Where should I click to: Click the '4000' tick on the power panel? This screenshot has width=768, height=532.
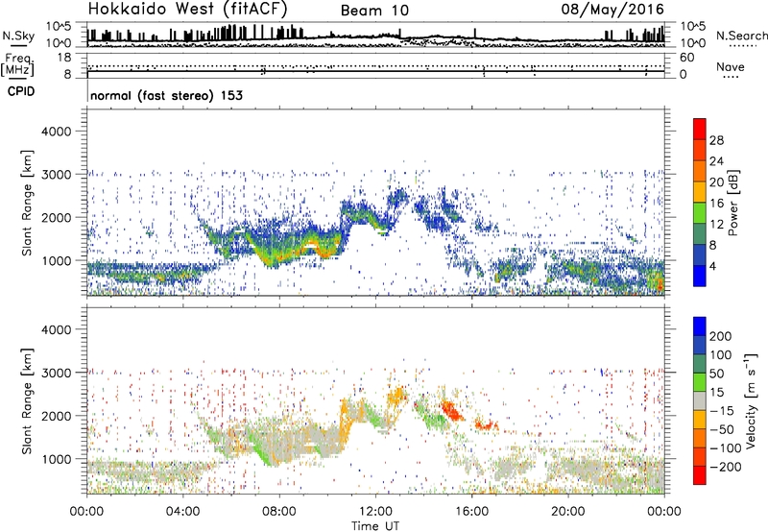(x=56, y=132)
